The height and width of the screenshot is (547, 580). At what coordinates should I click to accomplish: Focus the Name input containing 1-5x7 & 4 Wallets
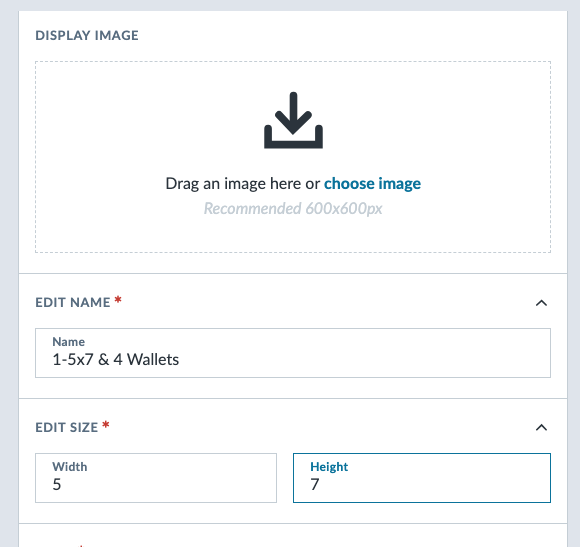pos(293,353)
